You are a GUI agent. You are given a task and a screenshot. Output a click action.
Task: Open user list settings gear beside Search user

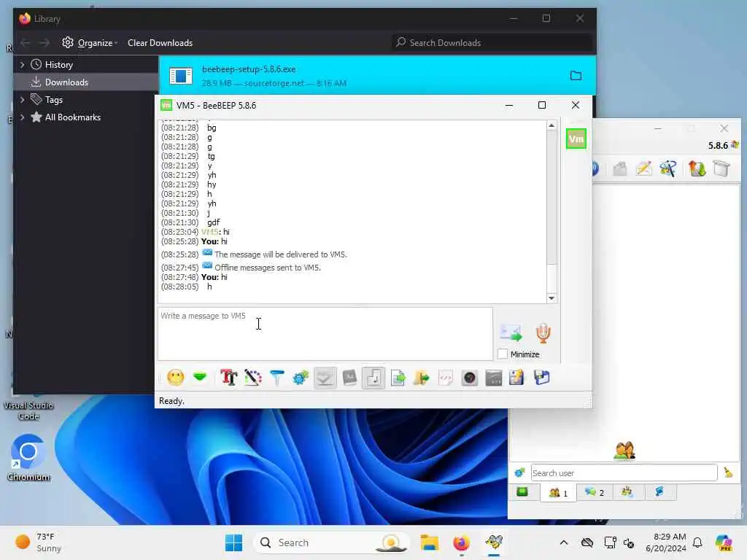pyautogui.click(x=519, y=472)
